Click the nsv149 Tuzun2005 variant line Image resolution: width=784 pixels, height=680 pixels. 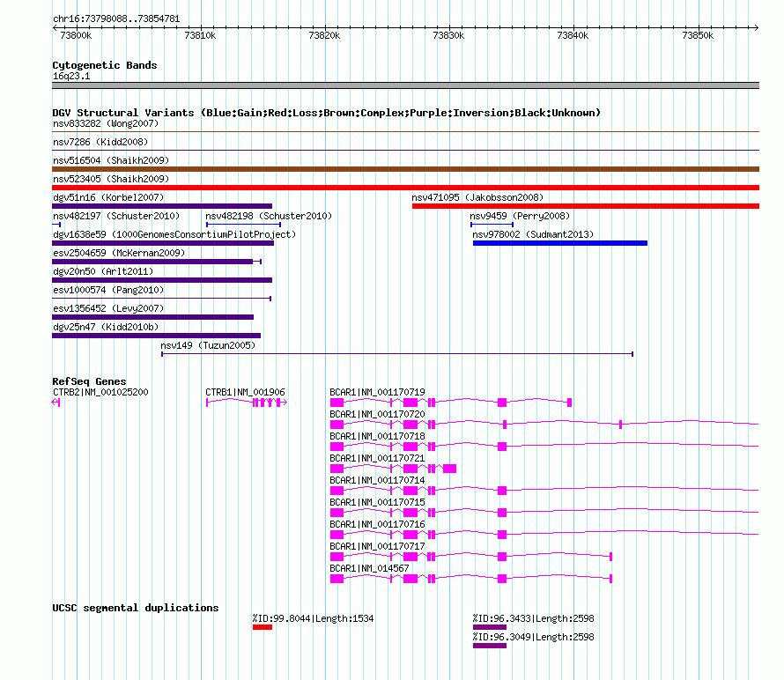click(397, 354)
